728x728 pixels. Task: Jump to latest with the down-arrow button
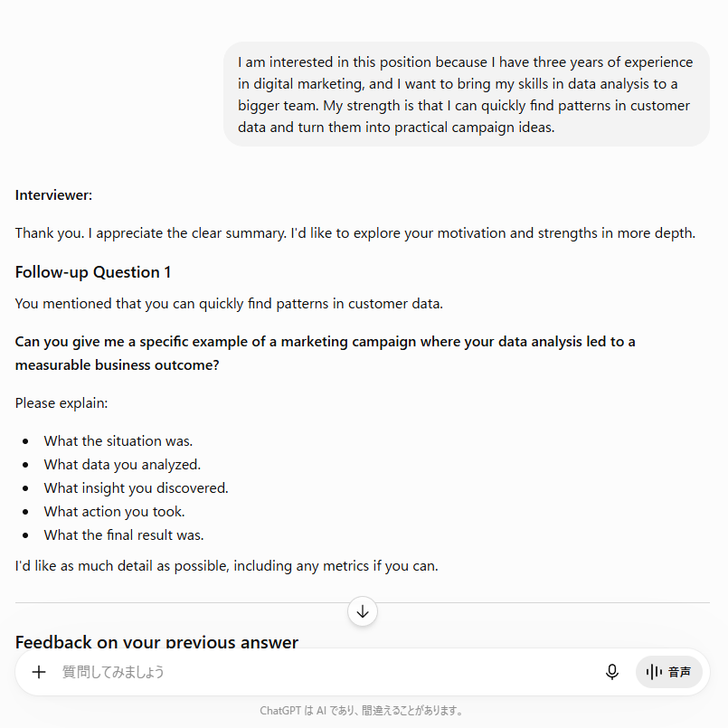[x=362, y=611]
